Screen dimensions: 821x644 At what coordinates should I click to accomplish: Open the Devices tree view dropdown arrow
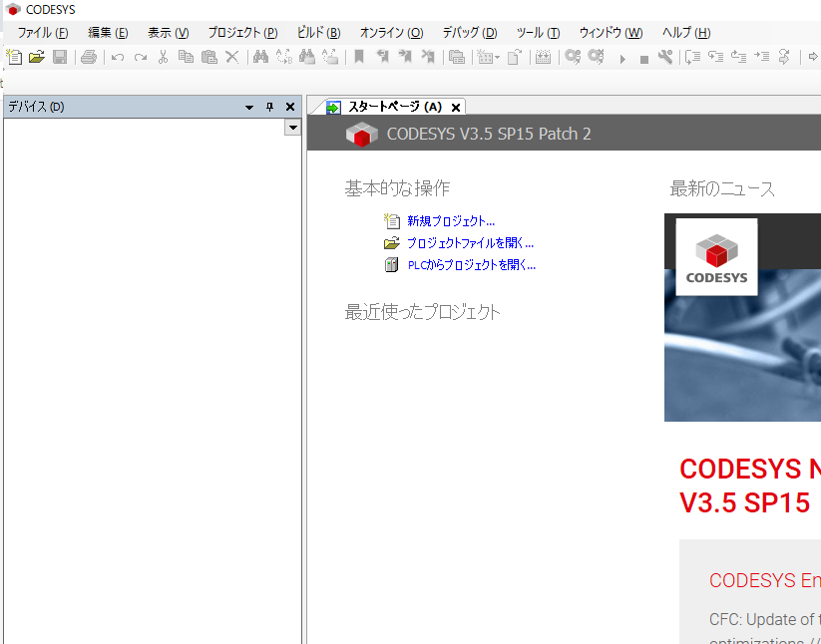[292, 128]
